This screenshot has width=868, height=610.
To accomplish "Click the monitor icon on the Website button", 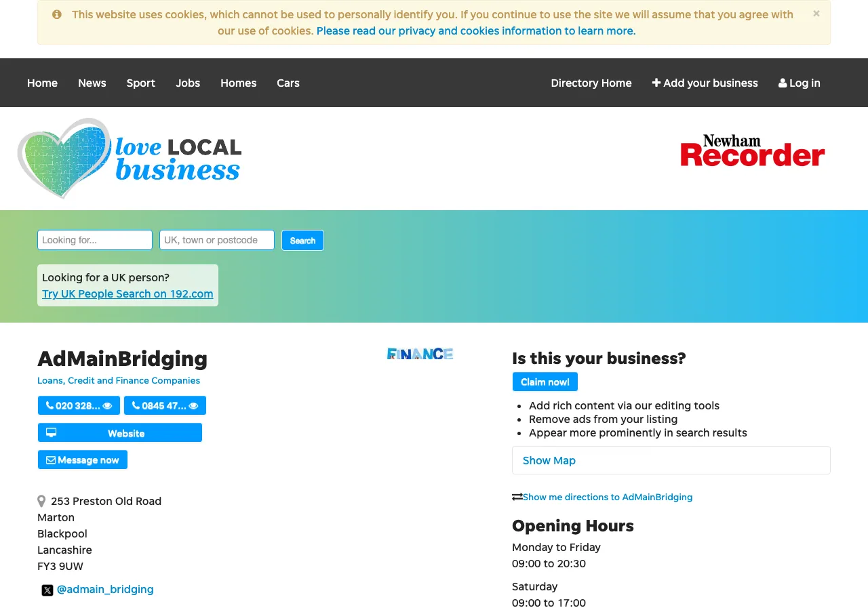I will point(51,432).
